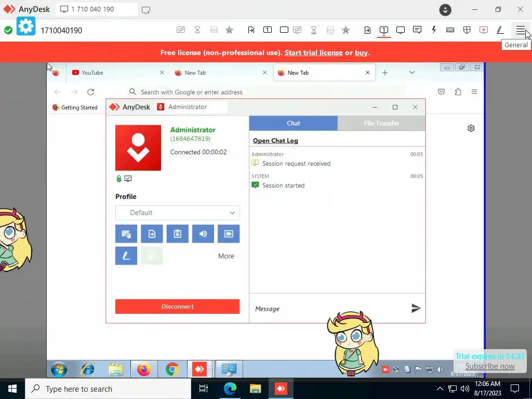Click the red Disconnect button
Viewport: 532px width, 399px height.
[x=178, y=307]
